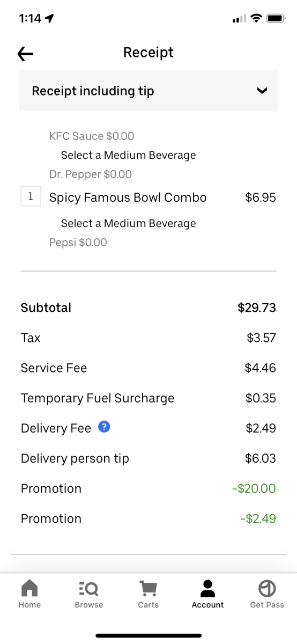Tap the location arrow beside the time

tap(49, 19)
